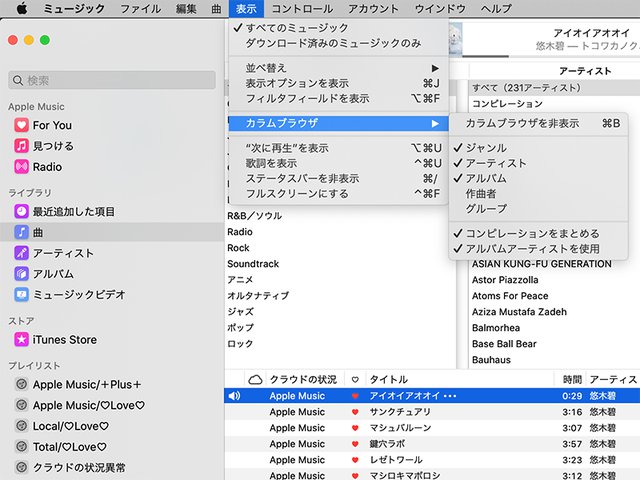
Task: Open the アルバム library icon
Action: click(21, 274)
